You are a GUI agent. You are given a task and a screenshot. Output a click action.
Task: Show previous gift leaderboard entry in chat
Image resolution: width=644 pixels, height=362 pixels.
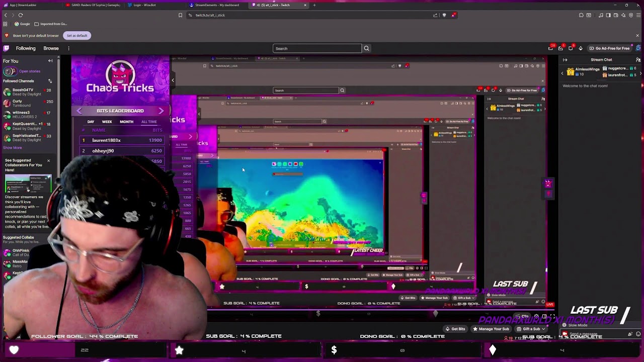coord(562,73)
